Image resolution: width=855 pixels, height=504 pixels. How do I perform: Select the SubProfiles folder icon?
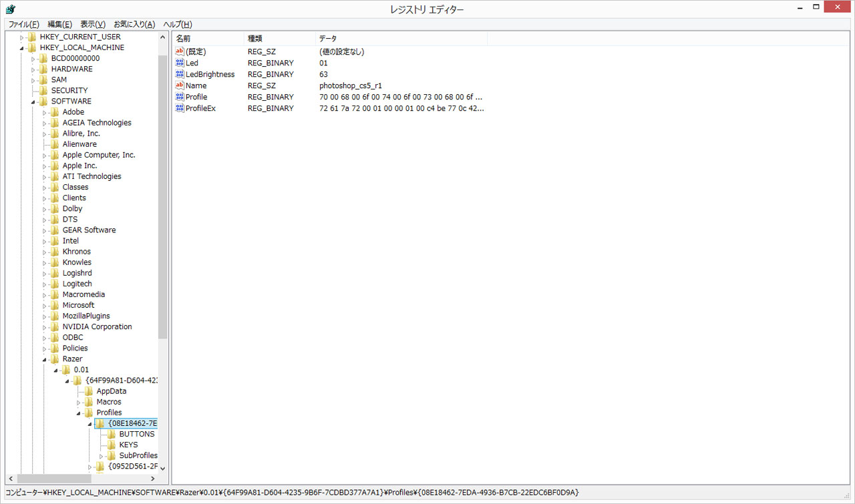112,455
